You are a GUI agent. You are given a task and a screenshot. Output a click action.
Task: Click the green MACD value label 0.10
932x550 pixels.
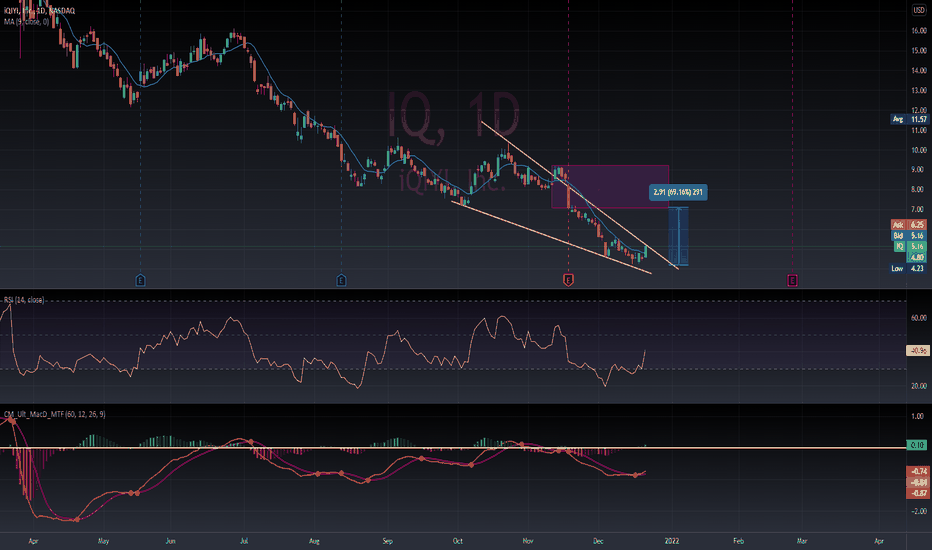[x=917, y=445]
